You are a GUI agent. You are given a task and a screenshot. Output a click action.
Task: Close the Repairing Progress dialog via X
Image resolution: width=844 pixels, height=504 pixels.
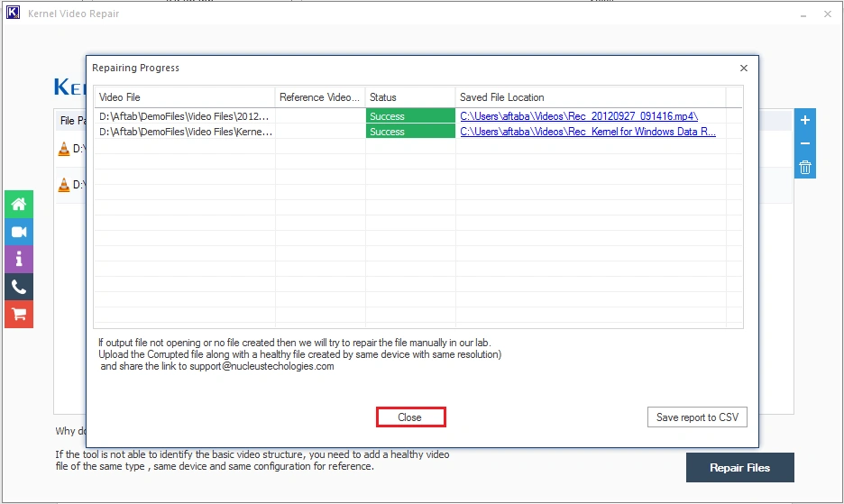[x=744, y=68]
